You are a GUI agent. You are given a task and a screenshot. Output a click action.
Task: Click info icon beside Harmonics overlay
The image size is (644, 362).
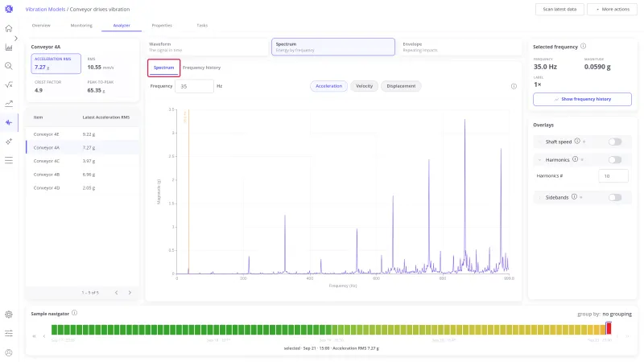(575, 159)
